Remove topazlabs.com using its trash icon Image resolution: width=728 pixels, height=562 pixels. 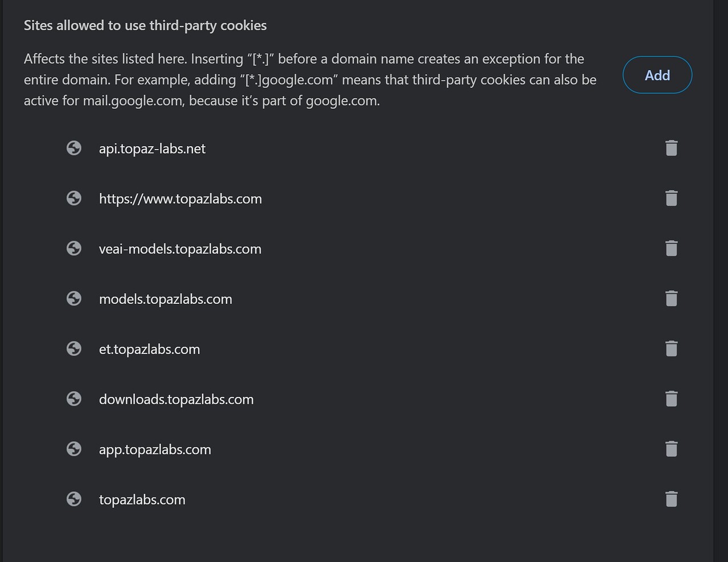[x=671, y=499]
